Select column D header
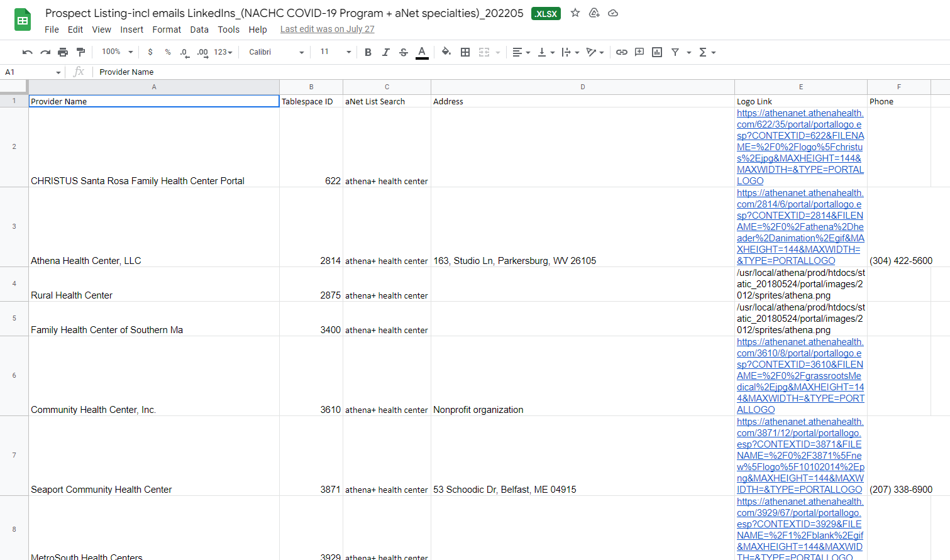Image resolution: width=950 pixels, height=560 pixels. click(583, 87)
